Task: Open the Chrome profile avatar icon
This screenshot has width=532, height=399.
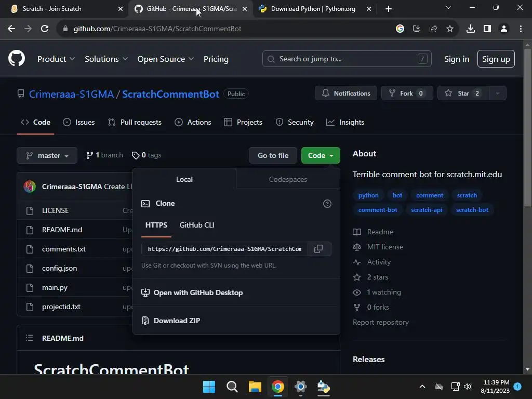Action: pyautogui.click(x=504, y=29)
